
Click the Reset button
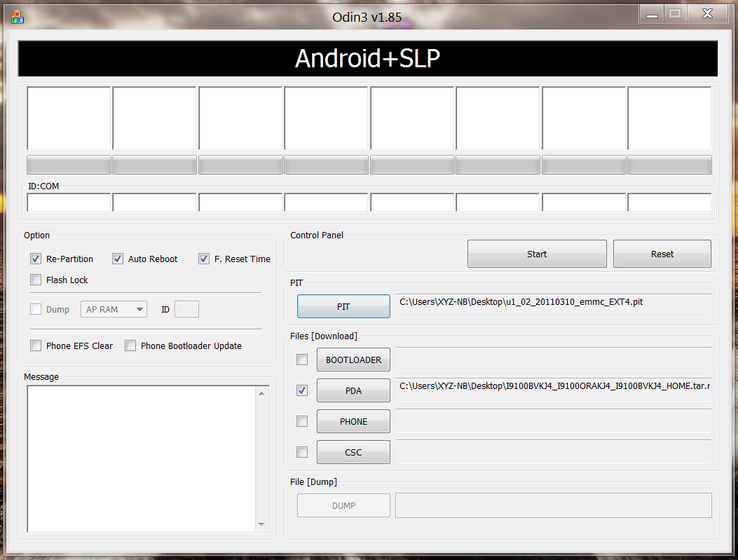point(662,254)
